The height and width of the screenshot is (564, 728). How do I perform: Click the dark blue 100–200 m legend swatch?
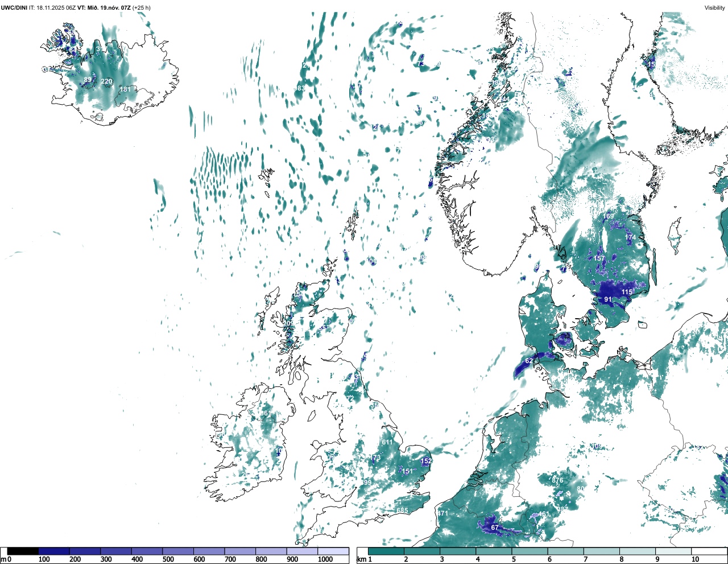click(x=54, y=551)
